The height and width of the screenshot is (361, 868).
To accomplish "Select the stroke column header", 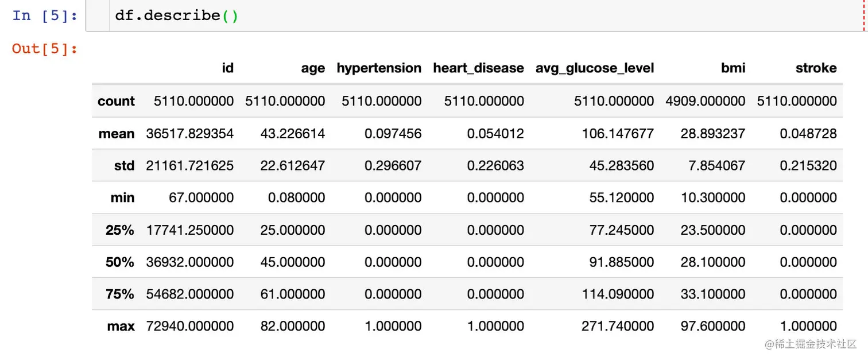I will pos(816,68).
